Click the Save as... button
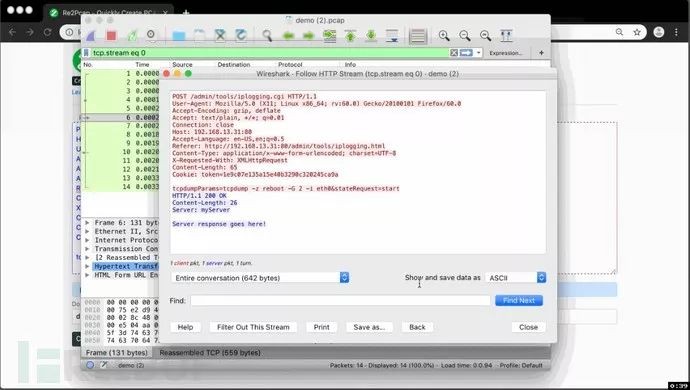Viewport: 690px width, 390px height. tap(369, 327)
